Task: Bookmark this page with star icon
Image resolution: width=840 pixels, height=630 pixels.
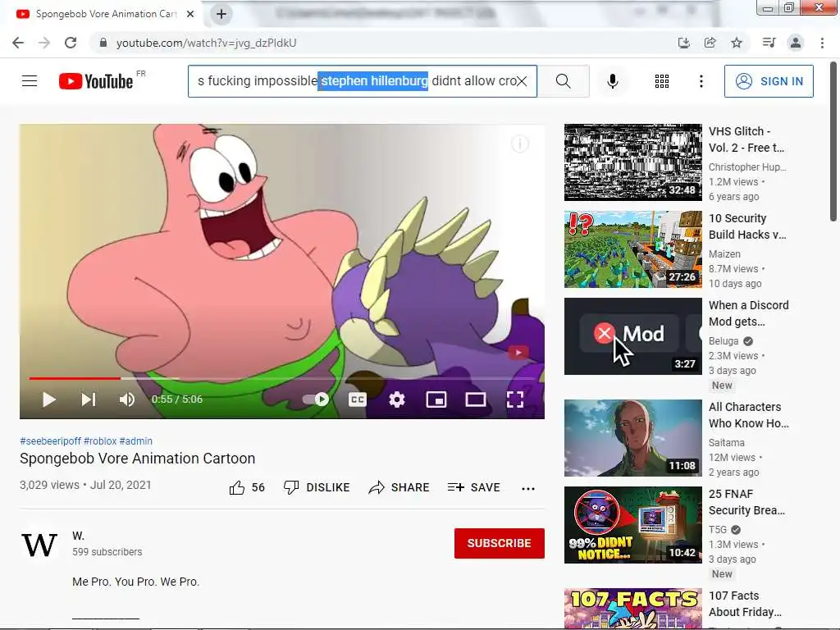Action: click(737, 43)
